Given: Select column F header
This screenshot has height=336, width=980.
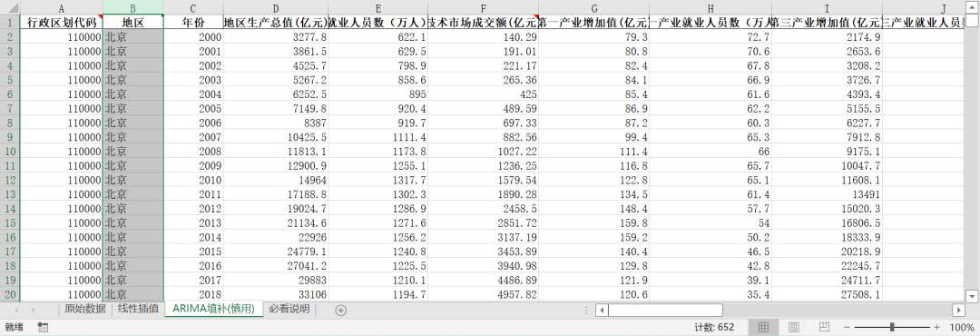Looking at the screenshot, I should point(483,7).
